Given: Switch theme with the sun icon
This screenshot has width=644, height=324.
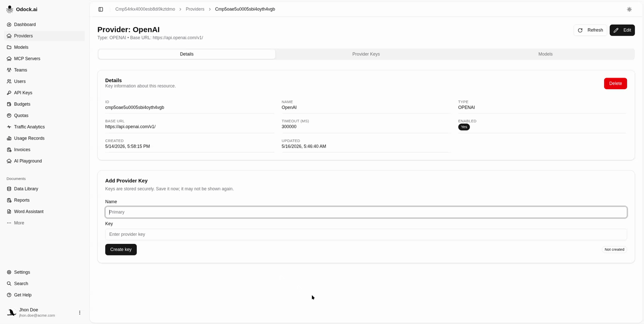Looking at the screenshot, I should tap(629, 9).
